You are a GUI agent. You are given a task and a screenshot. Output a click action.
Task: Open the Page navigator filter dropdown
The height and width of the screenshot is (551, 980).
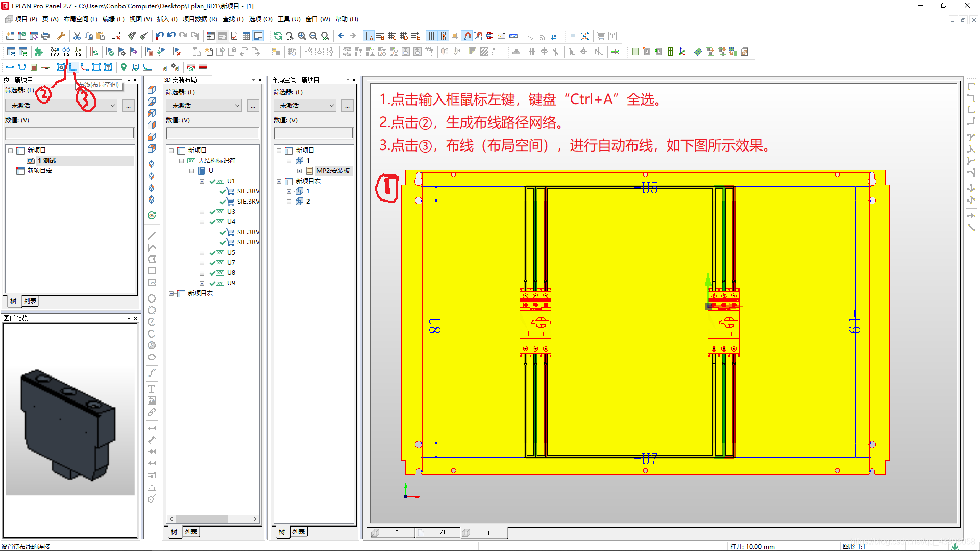(113, 106)
